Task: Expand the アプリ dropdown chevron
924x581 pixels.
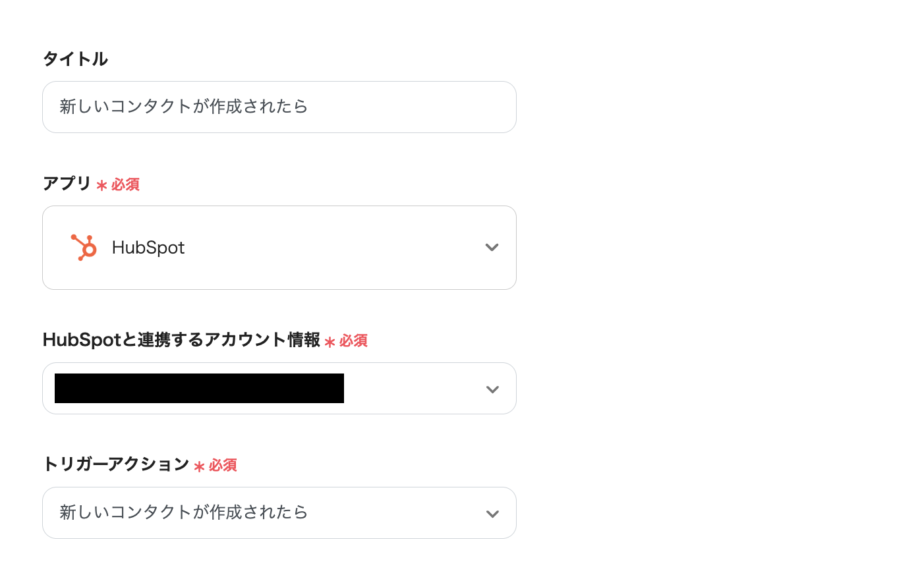Action: click(492, 248)
